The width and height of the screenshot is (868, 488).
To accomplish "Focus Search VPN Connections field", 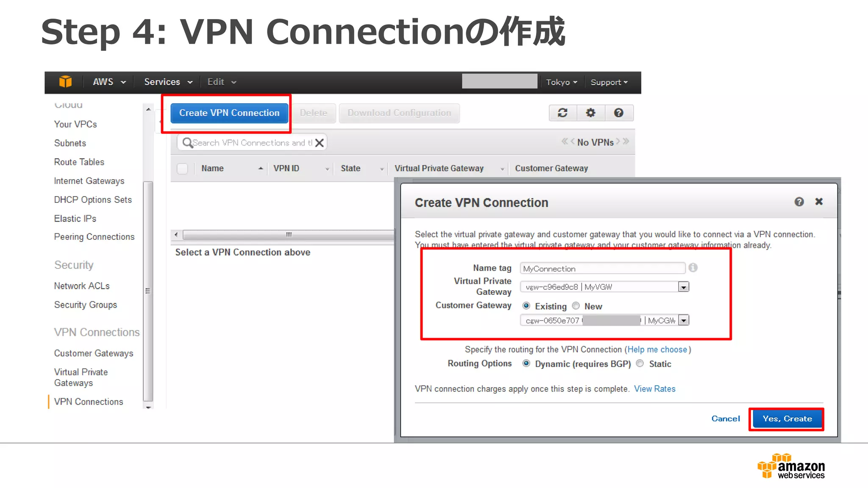I will click(252, 143).
